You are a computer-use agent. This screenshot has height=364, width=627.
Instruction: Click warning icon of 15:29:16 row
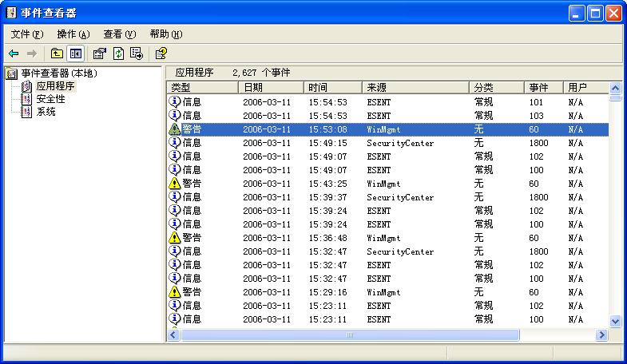point(174,292)
